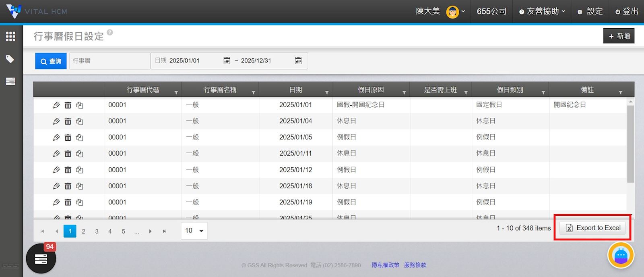Click the tag icon in left sidebar
Image resolution: width=644 pixels, height=277 pixels.
pyautogui.click(x=10, y=59)
